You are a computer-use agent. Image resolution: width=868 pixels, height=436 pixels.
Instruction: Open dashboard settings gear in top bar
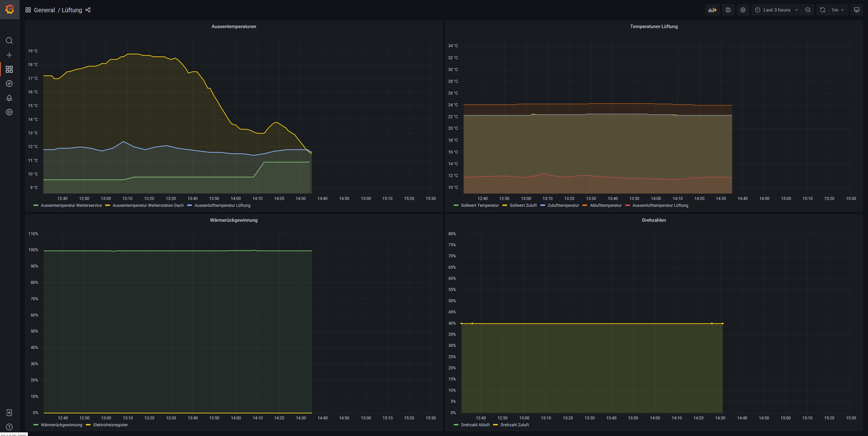(x=743, y=10)
